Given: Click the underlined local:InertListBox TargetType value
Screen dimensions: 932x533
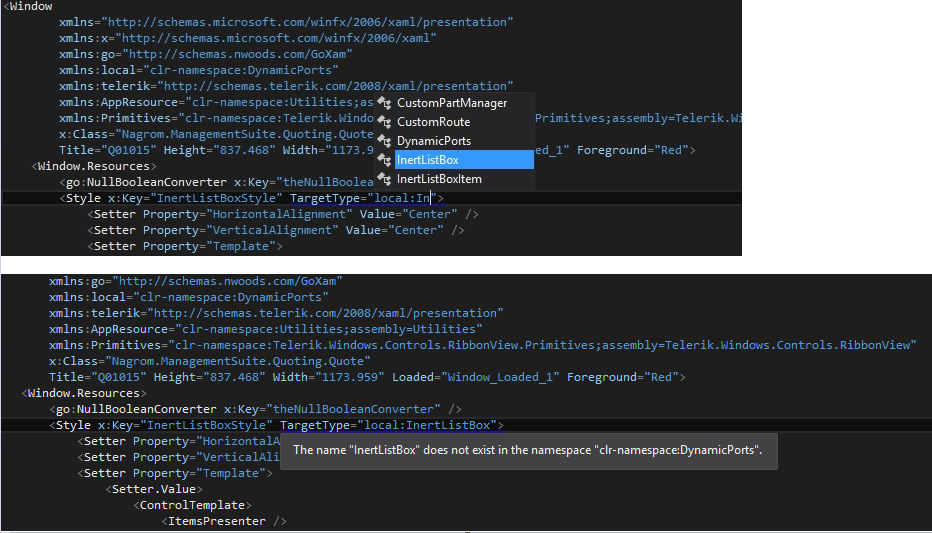Looking at the screenshot, I should click(x=427, y=425).
